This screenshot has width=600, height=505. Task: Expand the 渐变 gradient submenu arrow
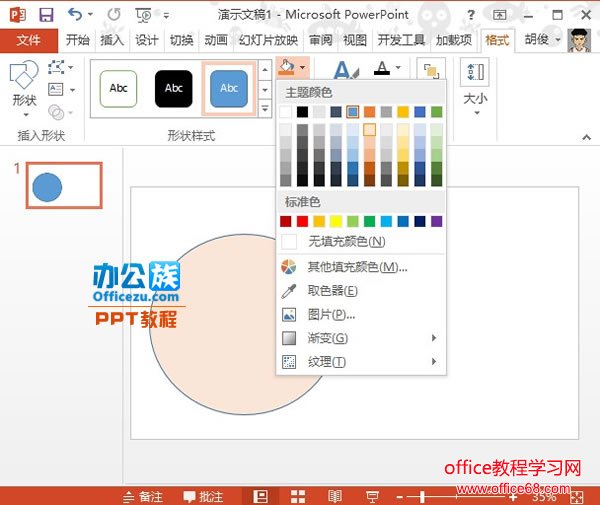coord(434,338)
